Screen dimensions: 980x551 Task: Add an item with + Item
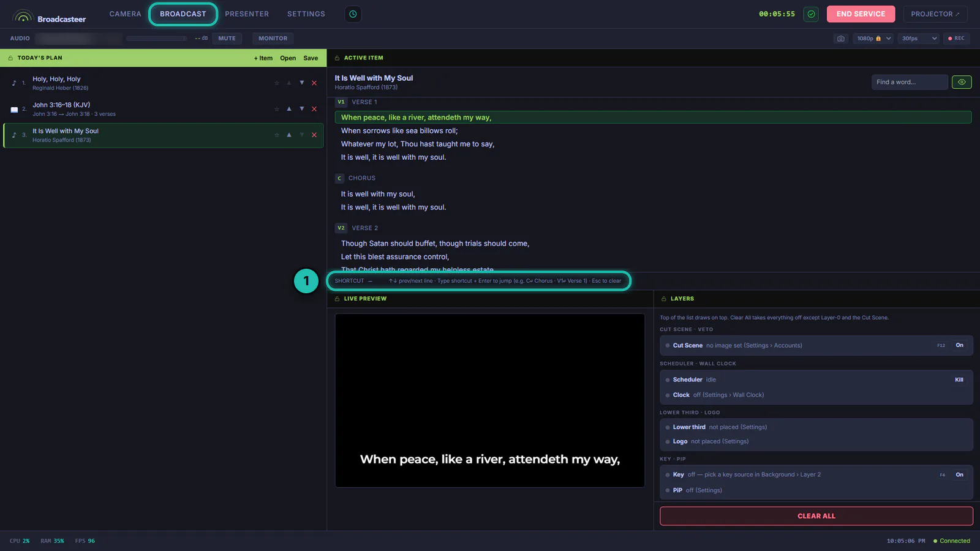click(263, 58)
